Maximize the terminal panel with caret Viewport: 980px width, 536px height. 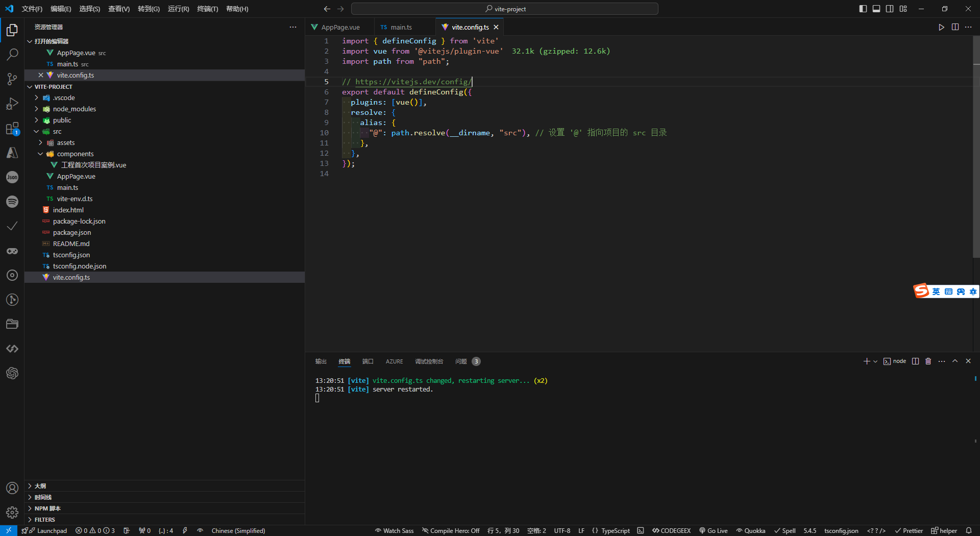(x=955, y=361)
